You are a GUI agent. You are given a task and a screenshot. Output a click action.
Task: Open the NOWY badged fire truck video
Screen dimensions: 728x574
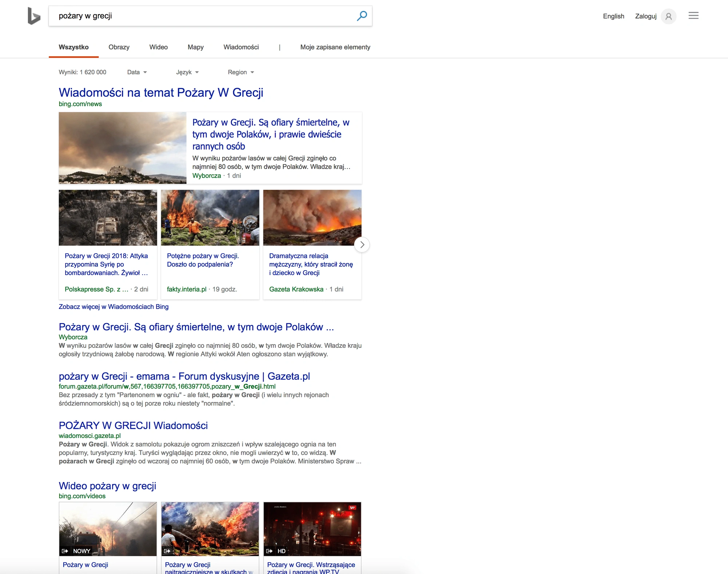point(108,529)
